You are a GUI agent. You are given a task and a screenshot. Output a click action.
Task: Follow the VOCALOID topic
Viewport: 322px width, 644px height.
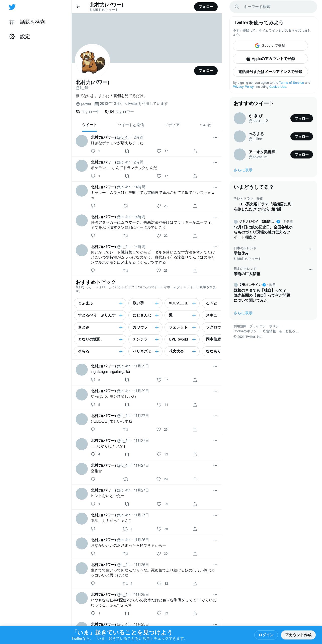[194, 303]
